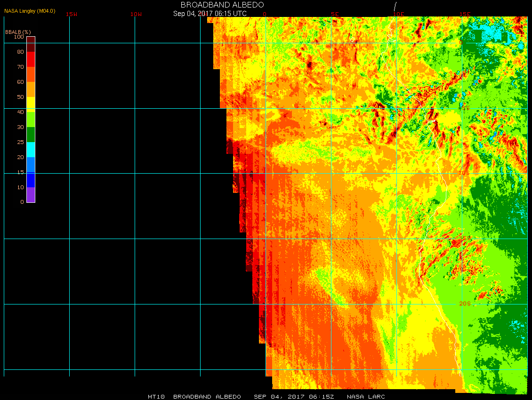Click the MT10 text in the footer
Viewport: 532px width, 400px height.
156,397
